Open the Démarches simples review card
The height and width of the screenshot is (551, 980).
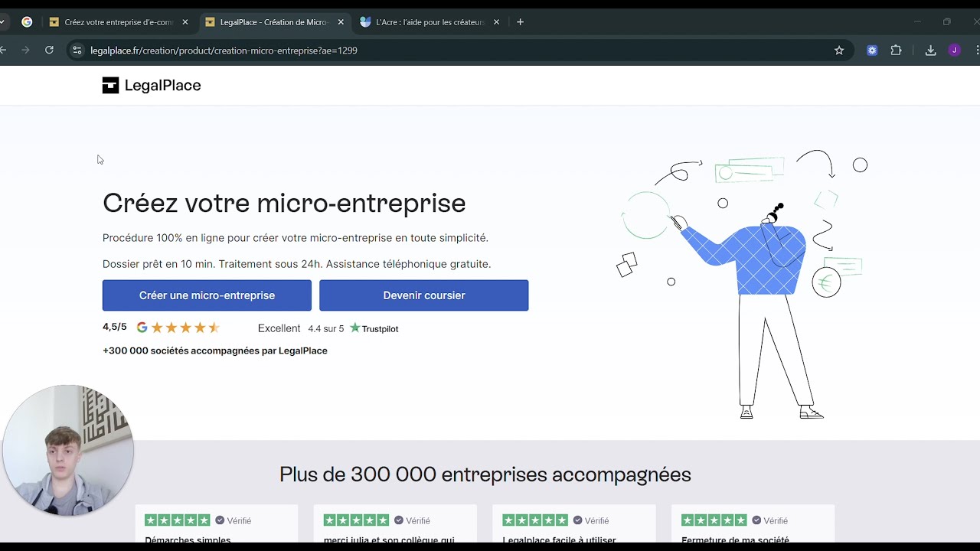(x=217, y=524)
